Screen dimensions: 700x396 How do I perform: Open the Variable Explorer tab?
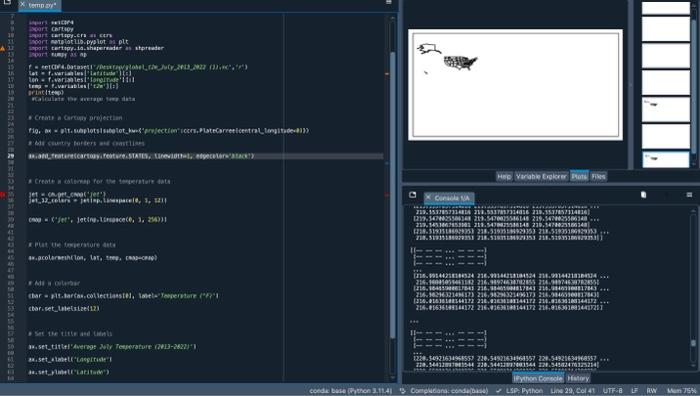pyautogui.click(x=541, y=176)
